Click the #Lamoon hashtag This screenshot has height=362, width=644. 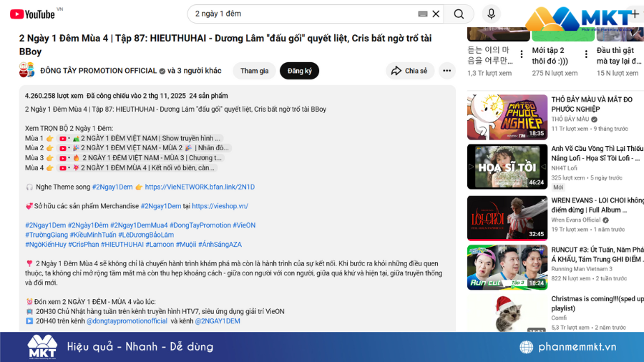[160, 244]
